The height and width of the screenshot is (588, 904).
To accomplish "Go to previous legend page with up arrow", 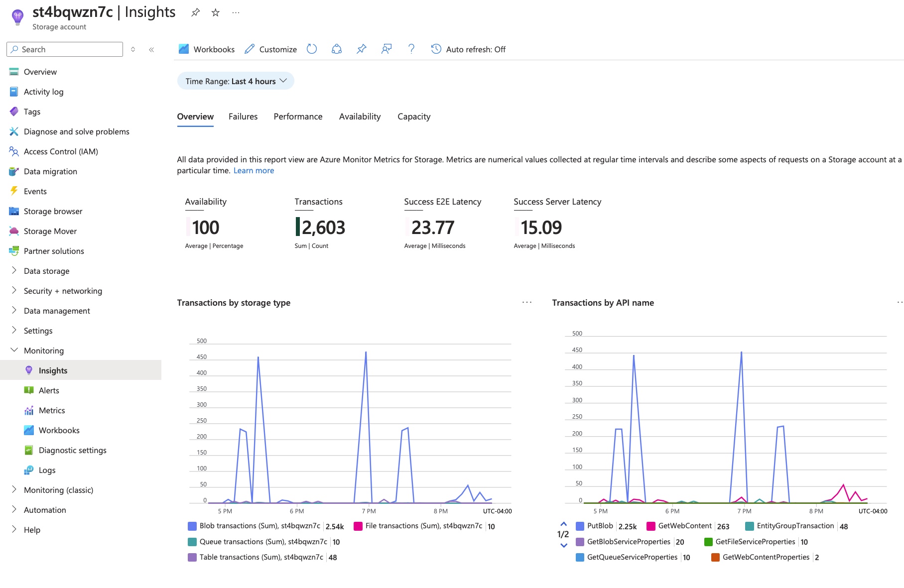I will (x=564, y=524).
